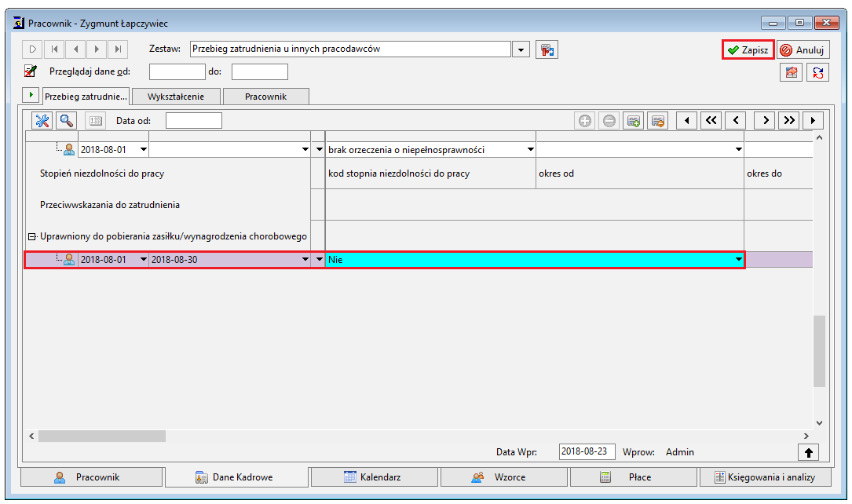Open the Płace bottom tab
Viewport: 852px width, 504px height.
tap(634, 477)
